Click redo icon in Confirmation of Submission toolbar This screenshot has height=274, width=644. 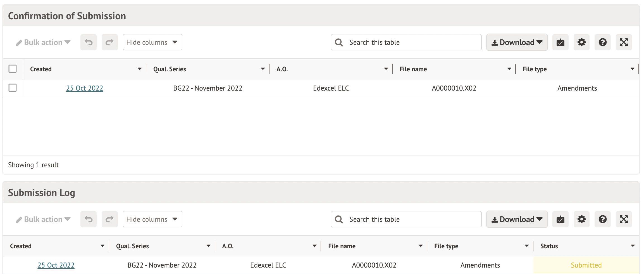point(109,42)
